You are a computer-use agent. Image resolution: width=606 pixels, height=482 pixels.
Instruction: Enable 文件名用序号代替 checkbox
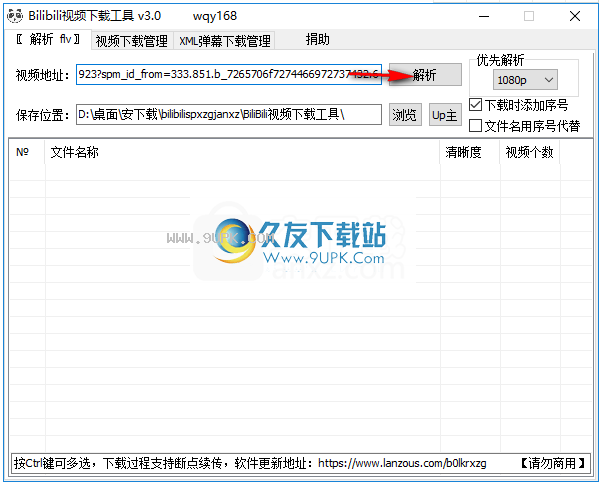[x=475, y=126]
